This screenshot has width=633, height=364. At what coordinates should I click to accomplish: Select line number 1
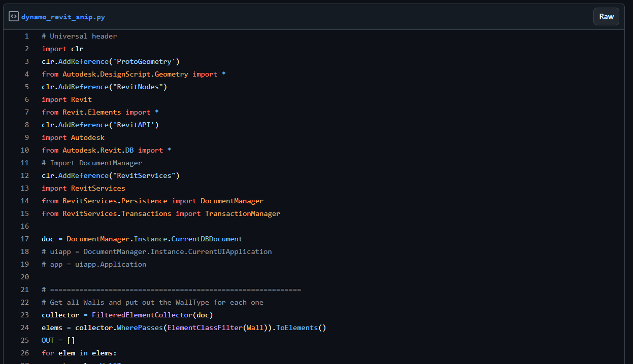[x=26, y=36]
